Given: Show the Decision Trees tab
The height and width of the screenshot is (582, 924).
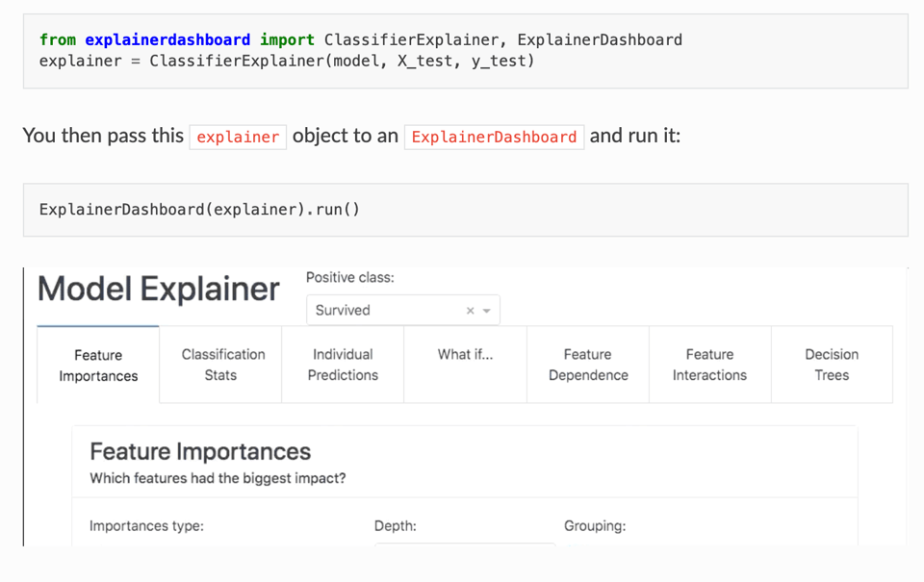Looking at the screenshot, I should pos(832,365).
